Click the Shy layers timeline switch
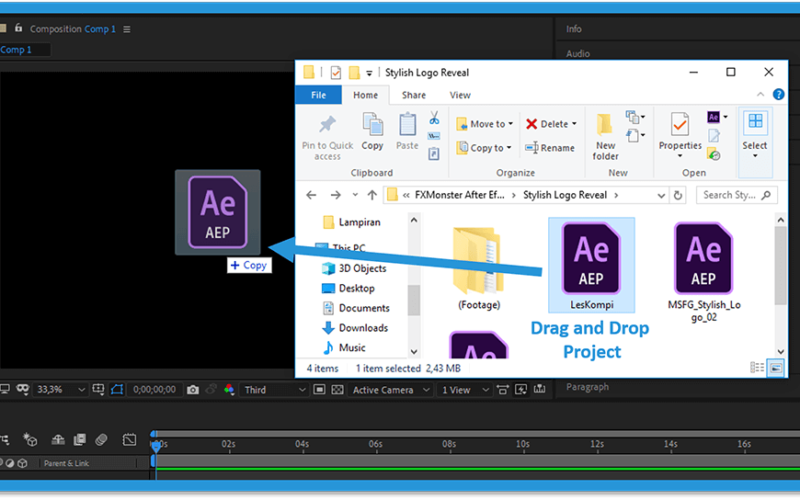Image resolution: width=800 pixels, height=500 pixels. (58, 439)
